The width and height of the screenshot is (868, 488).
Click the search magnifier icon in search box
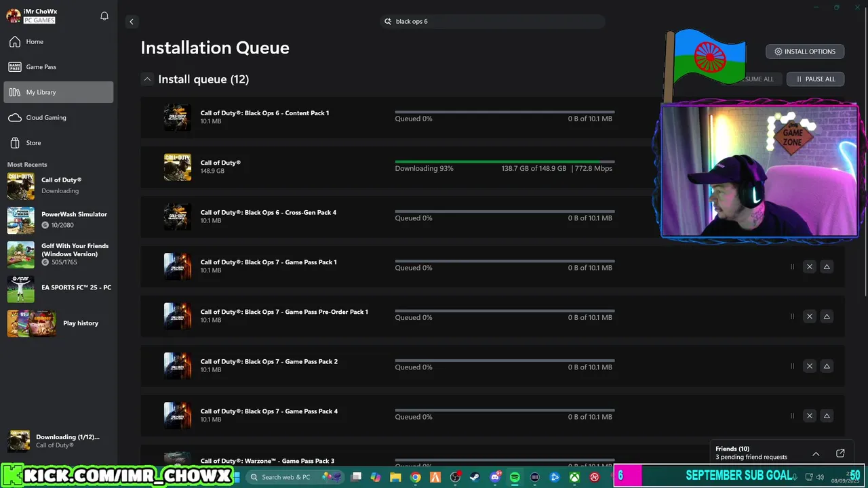(x=389, y=22)
